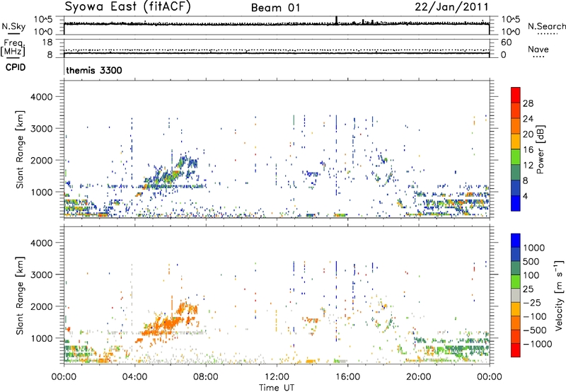Click the "04:00" time axis tick label
The width and height of the screenshot is (566, 392).
(x=134, y=377)
